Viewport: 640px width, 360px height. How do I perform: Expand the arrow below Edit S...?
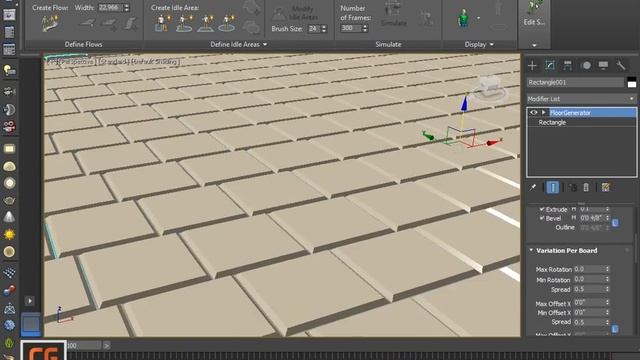click(x=534, y=45)
